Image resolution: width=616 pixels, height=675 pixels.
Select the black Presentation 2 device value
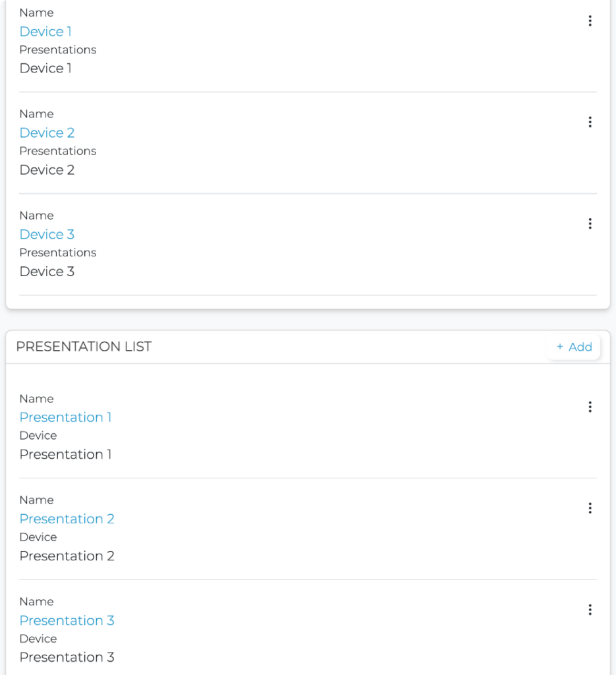(67, 556)
